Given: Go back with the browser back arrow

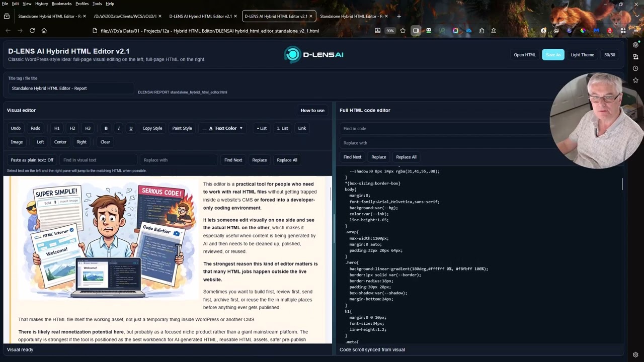Looking at the screenshot, I should [x=8, y=31].
